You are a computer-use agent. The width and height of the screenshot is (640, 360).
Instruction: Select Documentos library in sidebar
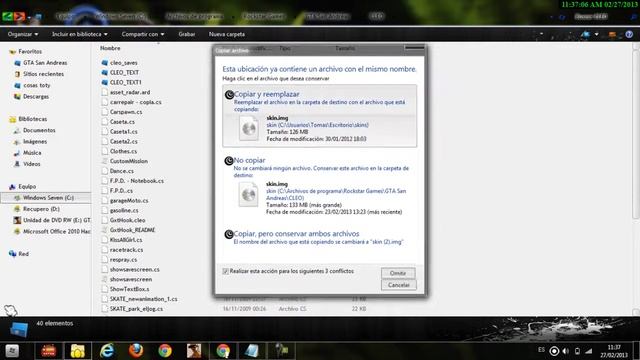(34, 130)
